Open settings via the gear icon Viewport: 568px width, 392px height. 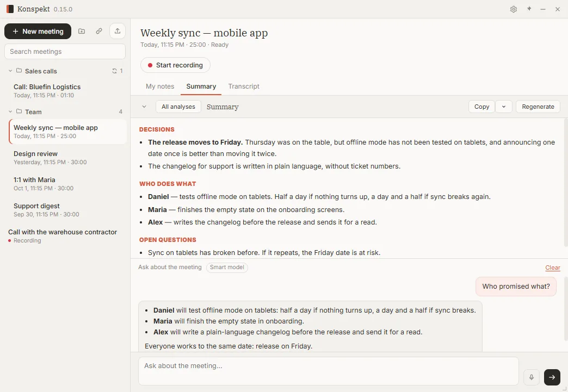513,9
